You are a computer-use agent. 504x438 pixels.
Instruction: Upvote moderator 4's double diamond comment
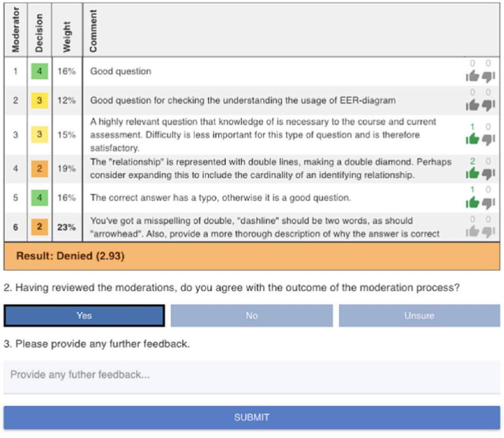click(x=472, y=173)
